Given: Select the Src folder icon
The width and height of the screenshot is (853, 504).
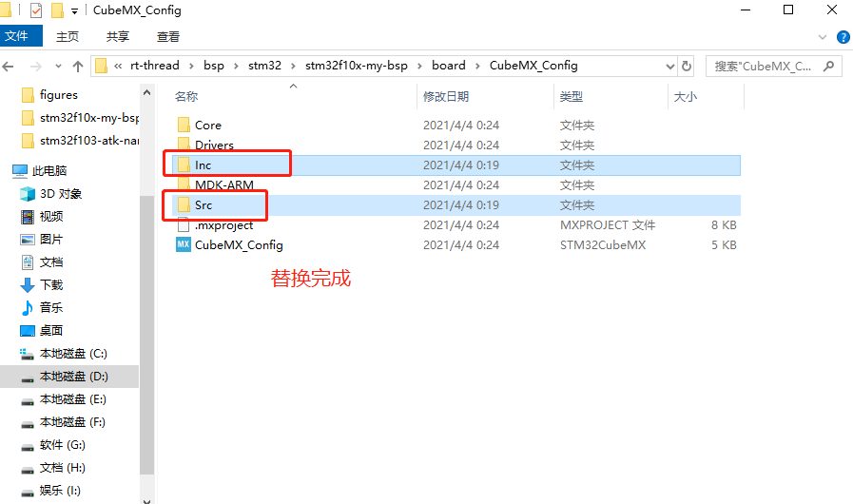Looking at the screenshot, I should [x=184, y=204].
